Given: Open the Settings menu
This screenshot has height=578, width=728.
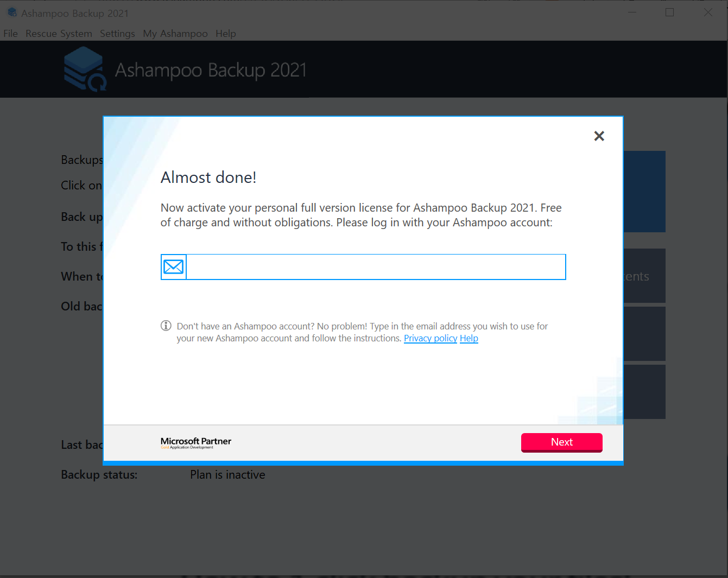Looking at the screenshot, I should [117, 34].
